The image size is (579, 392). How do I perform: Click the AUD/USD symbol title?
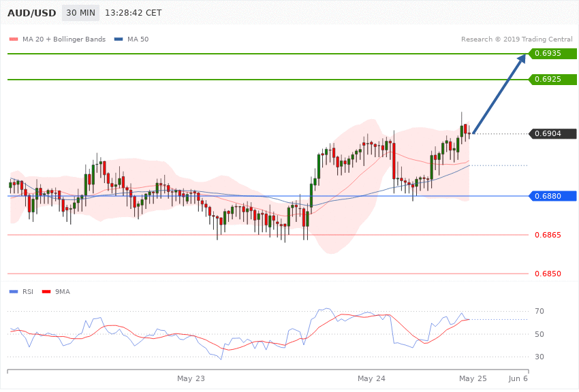coord(32,13)
